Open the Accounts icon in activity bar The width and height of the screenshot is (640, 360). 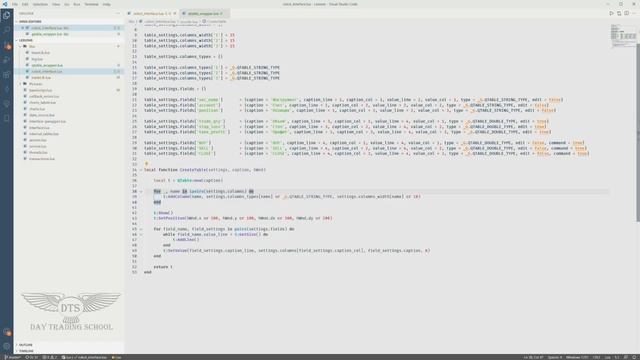click(x=7, y=332)
